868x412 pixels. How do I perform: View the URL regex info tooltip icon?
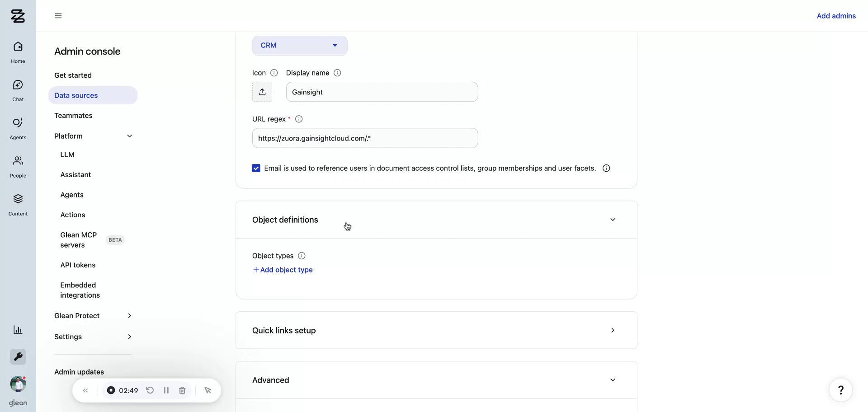tap(299, 119)
